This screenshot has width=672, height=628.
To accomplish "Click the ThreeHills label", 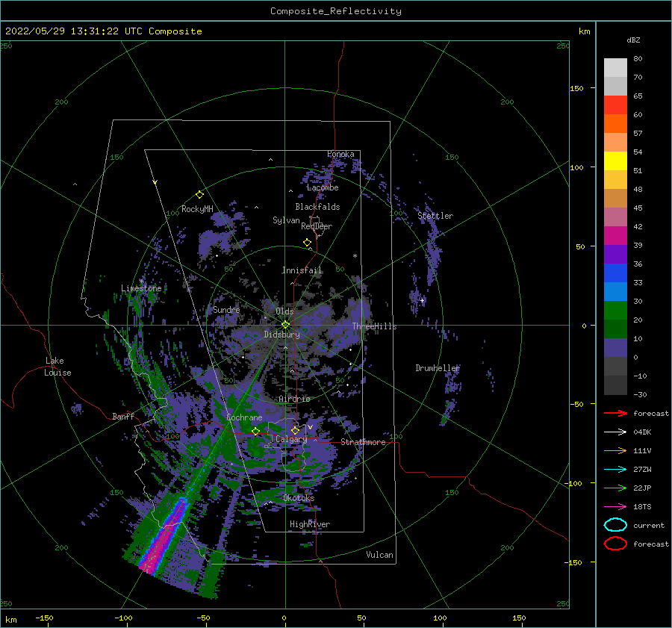I will tap(374, 326).
